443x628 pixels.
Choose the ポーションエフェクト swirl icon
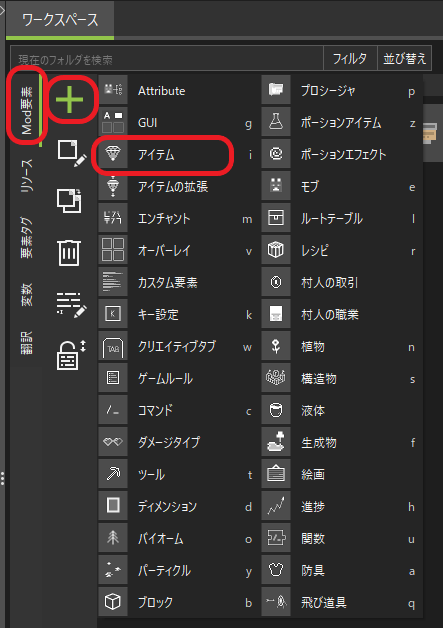pos(276,154)
